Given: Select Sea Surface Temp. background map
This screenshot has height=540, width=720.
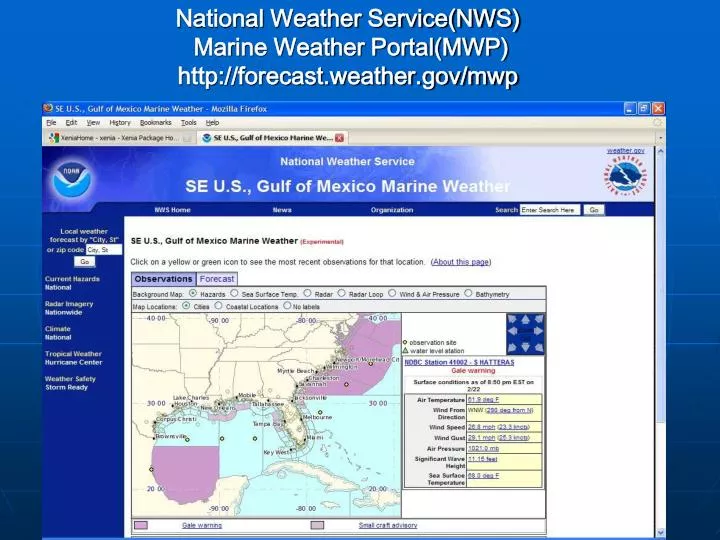Looking at the screenshot, I should (x=234, y=293).
